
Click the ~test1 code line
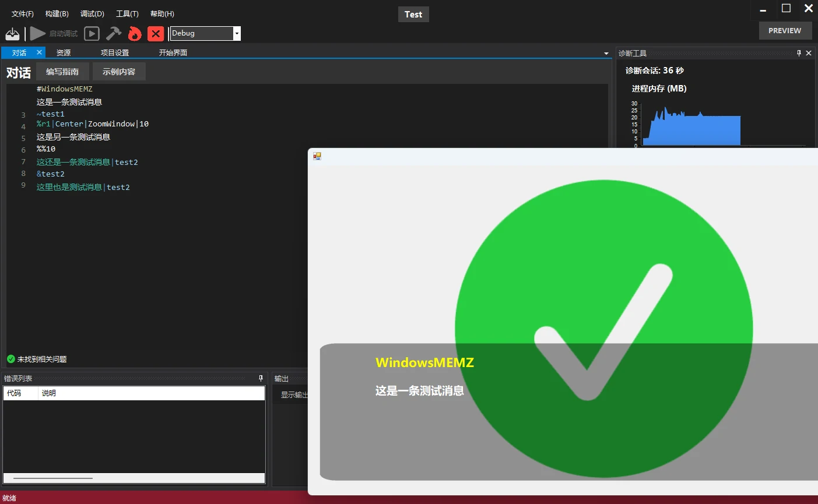tap(51, 114)
